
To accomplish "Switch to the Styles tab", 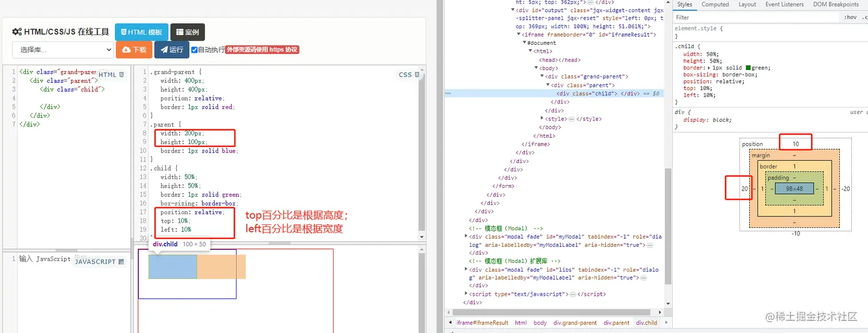I will pos(684,4).
